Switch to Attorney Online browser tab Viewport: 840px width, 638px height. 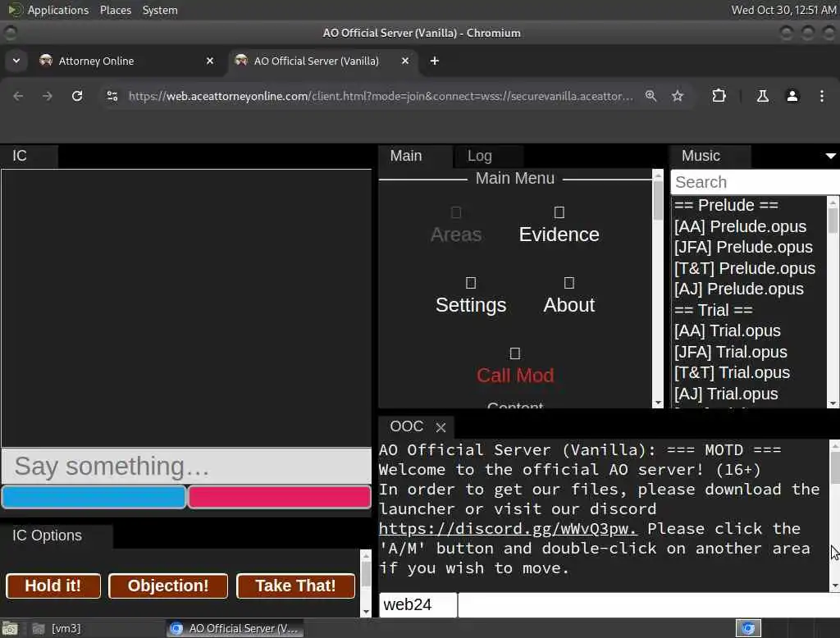(x=126, y=61)
